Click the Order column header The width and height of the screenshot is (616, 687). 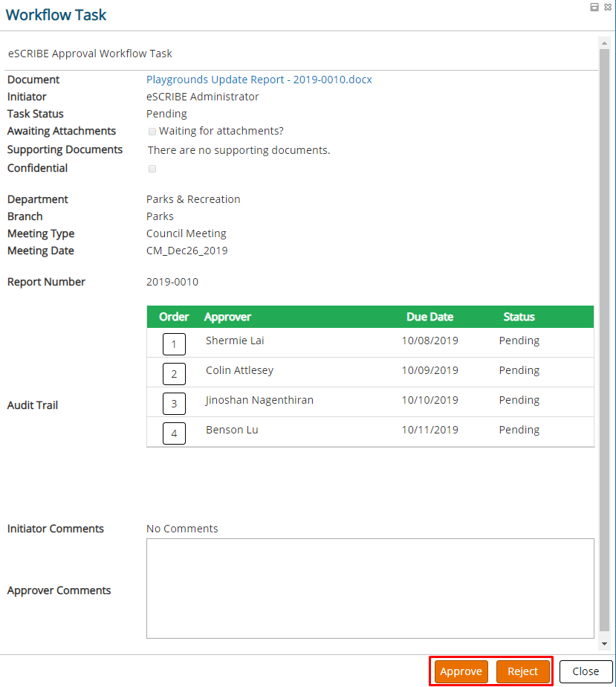point(174,317)
